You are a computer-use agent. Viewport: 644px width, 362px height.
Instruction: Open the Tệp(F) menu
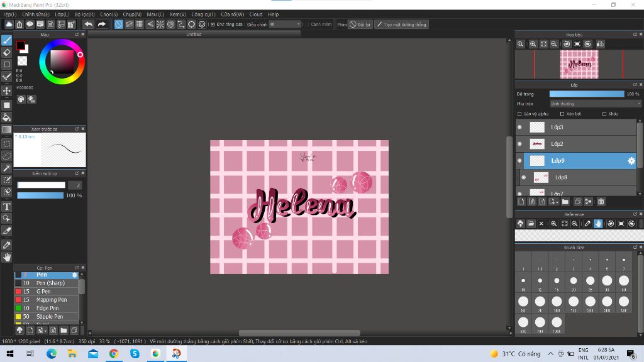9,14
